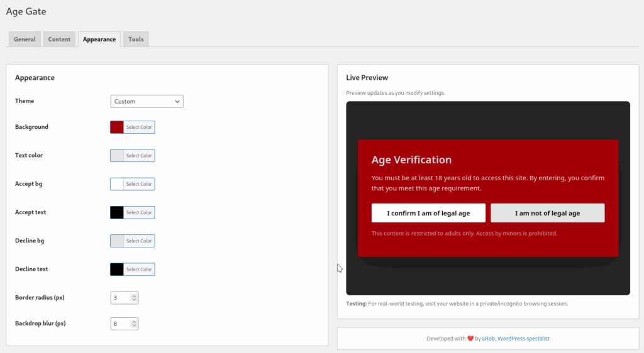Open the Tools tab

(x=136, y=39)
